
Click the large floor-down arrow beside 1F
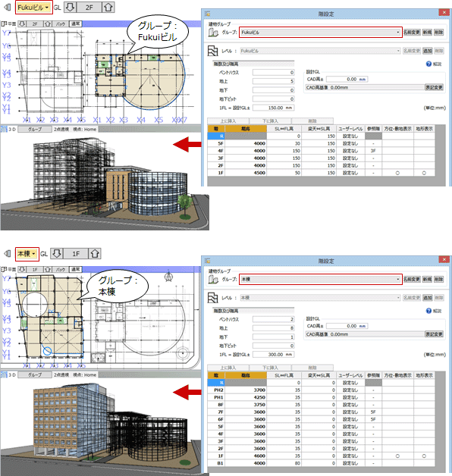tap(57, 253)
